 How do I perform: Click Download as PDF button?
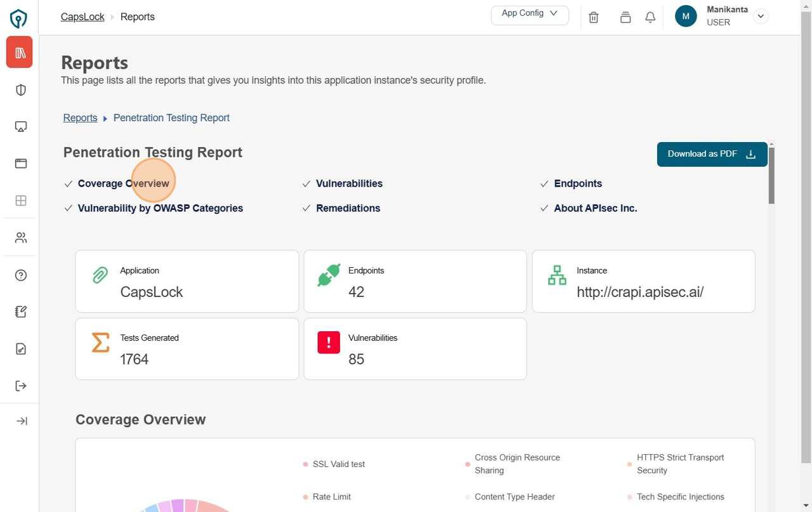(712, 154)
